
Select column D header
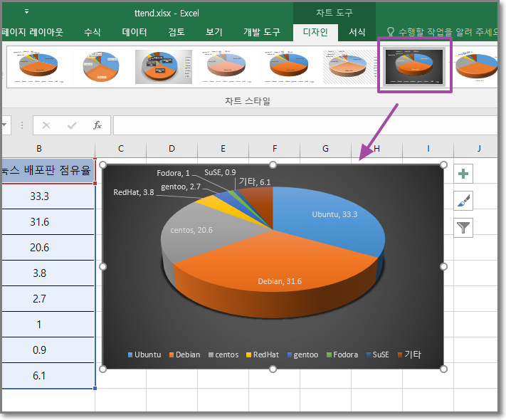pyautogui.click(x=172, y=149)
